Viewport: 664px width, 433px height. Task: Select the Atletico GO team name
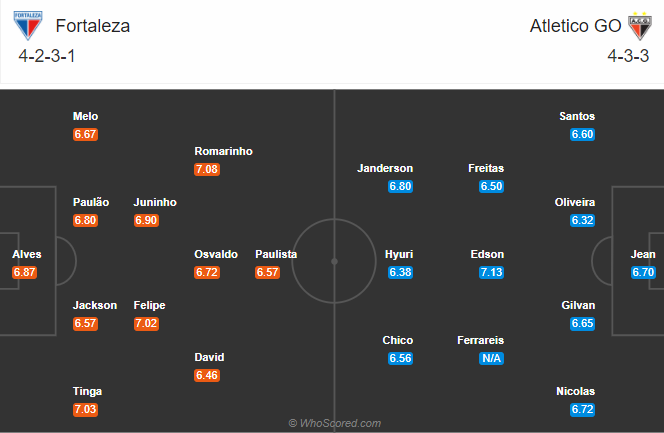click(x=573, y=27)
